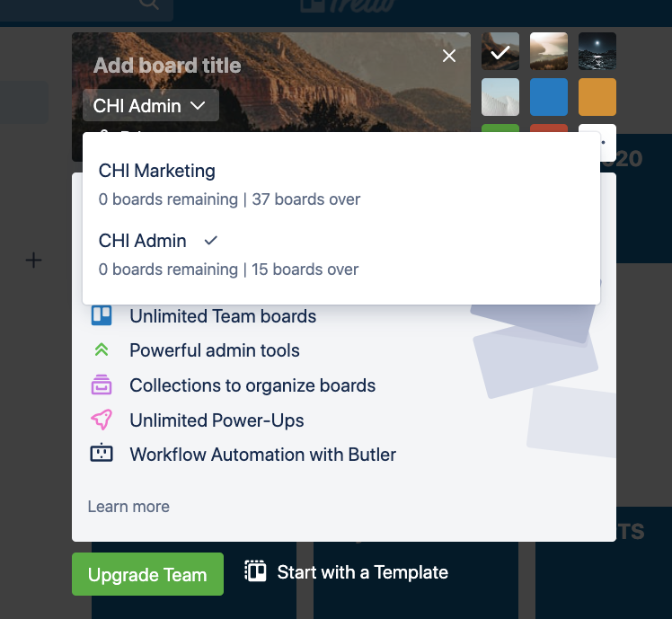
Task: Click the Collections archive box icon
Action: 102,385
